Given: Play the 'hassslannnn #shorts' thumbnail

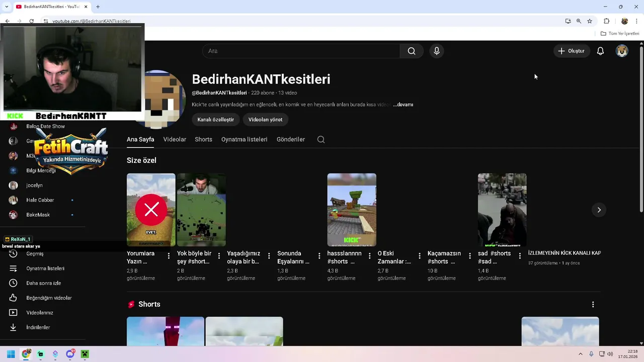Looking at the screenshot, I should pos(352,210).
